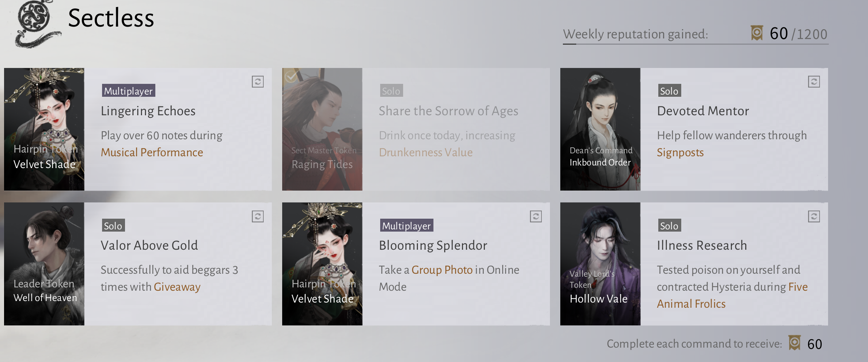
Task: Click the Sectless emblem icon
Action: tap(37, 24)
